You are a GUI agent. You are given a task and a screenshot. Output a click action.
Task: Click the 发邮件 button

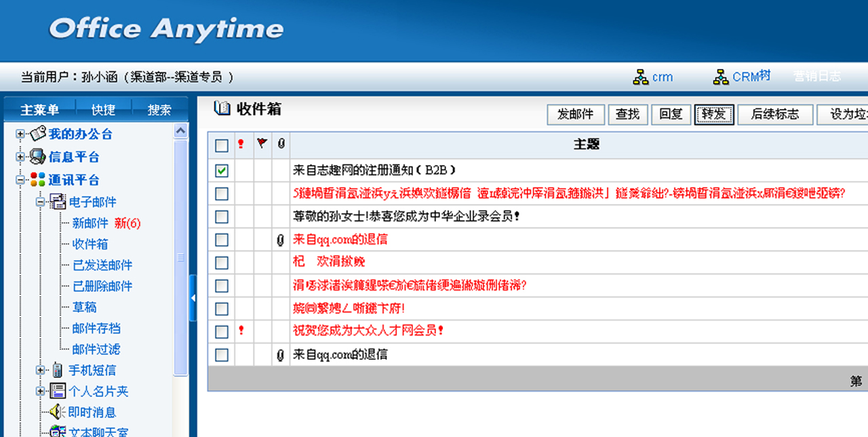coord(575,115)
